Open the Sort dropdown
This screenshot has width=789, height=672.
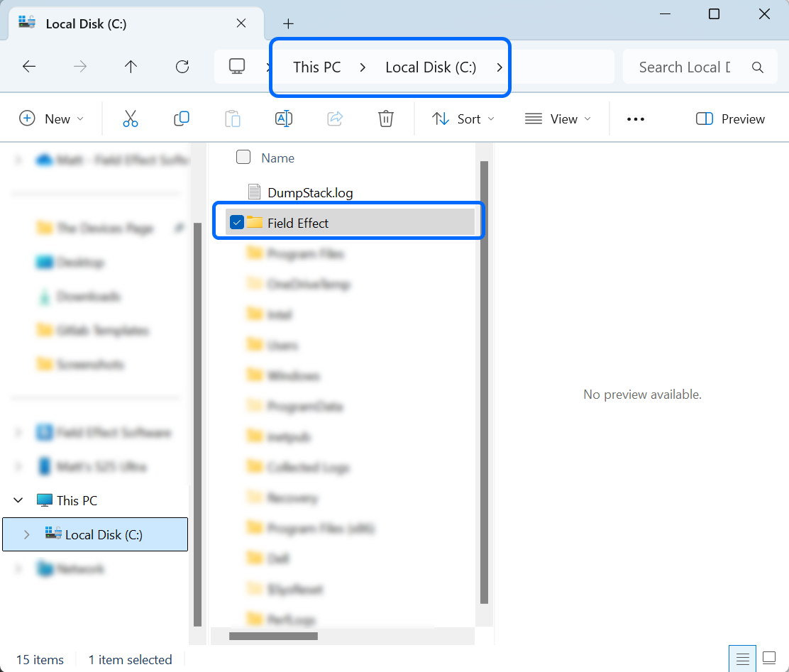point(463,119)
